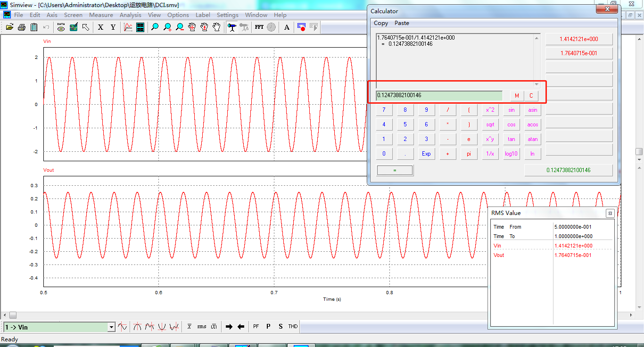Activate the telescope measure tool
The width and height of the screenshot is (644, 347).
[231, 27]
